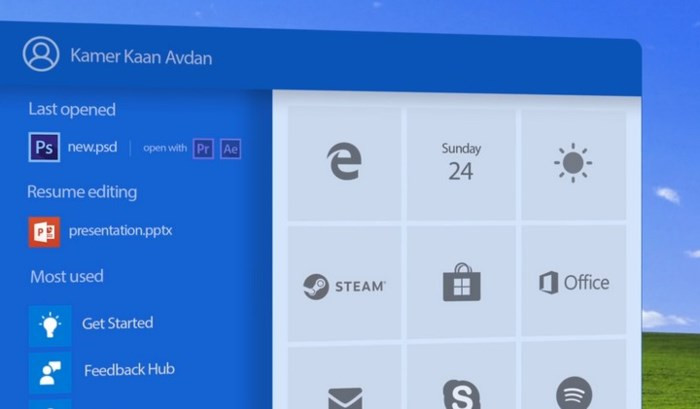Open with the Premiere Pro icon
This screenshot has height=409, width=700.
click(203, 149)
